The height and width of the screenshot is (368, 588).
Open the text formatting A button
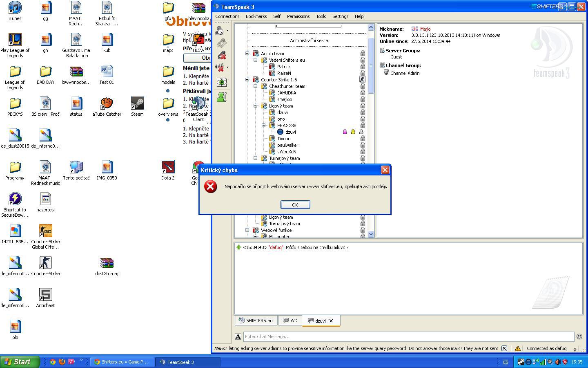click(x=238, y=337)
